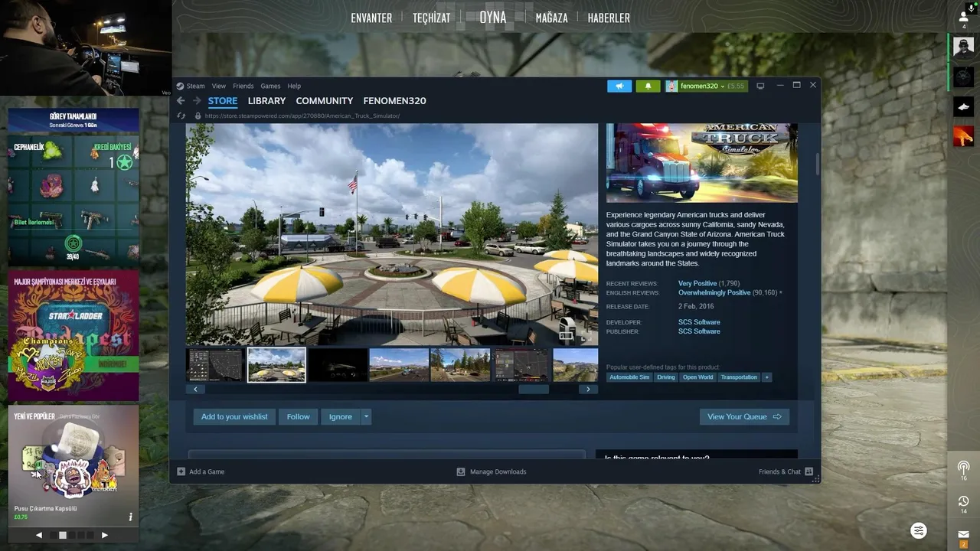Expand more tags with plus button
The height and width of the screenshot is (551, 980).
click(766, 377)
